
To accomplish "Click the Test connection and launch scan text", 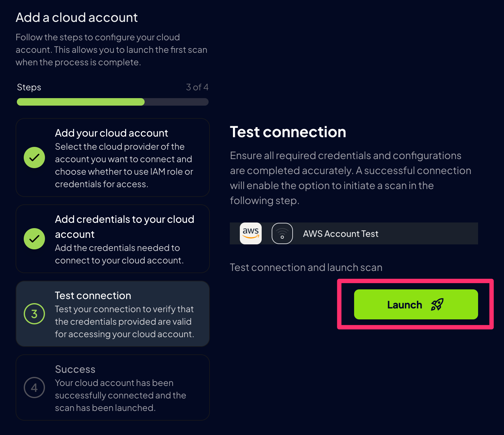I will 306,267.
